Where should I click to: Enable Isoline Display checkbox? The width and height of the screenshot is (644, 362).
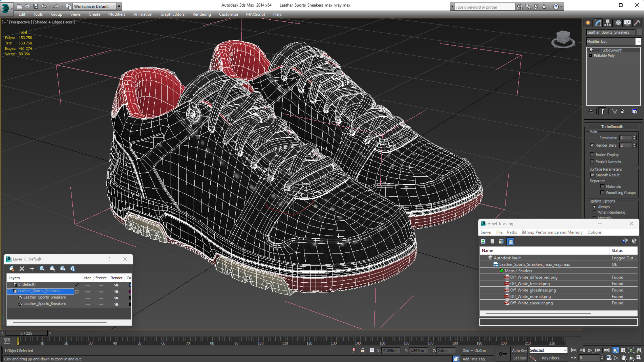tap(592, 155)
